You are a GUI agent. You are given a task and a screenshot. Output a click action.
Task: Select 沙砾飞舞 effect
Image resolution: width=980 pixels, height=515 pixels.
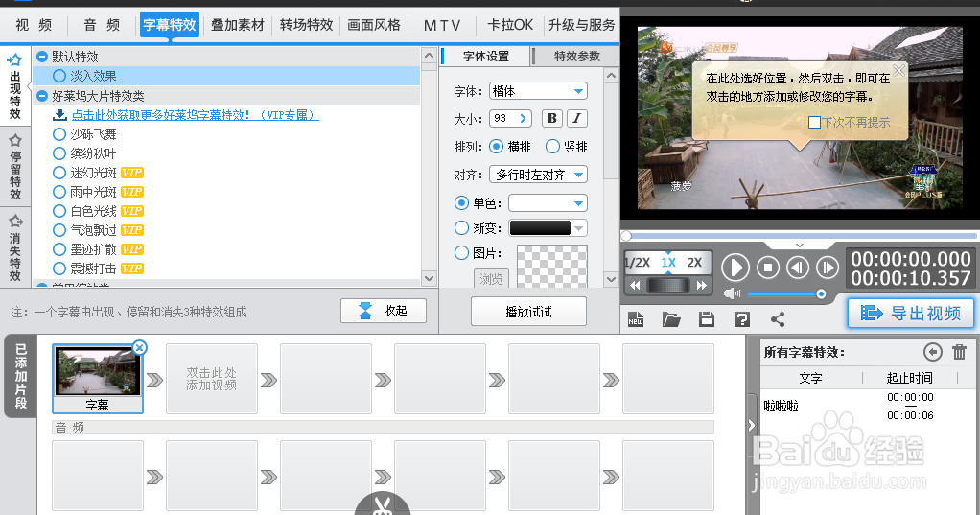(x=59, y=134)
